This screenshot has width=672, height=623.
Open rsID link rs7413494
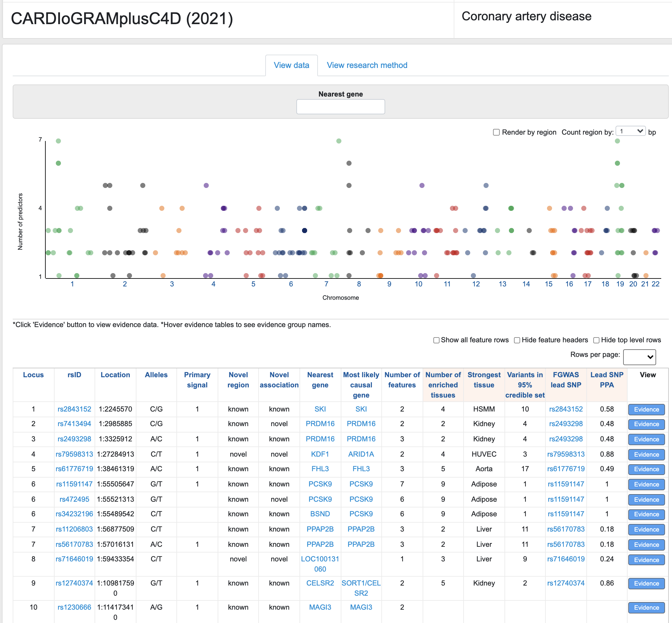coord(74,424)
